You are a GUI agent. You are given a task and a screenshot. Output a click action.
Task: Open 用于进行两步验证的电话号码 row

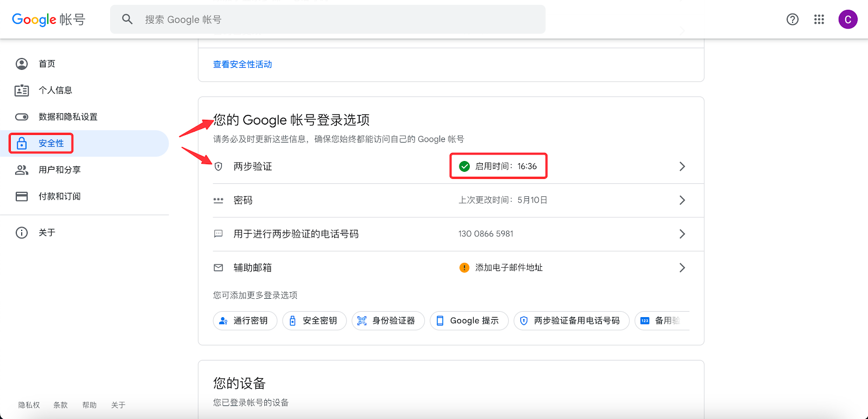(451, 234)
